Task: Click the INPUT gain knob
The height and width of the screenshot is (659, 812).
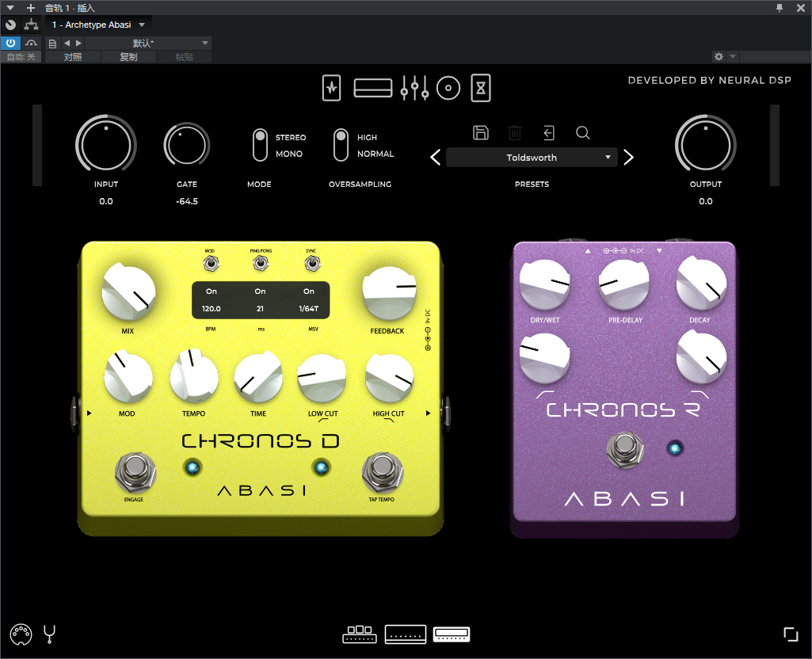Action: click(x=106, y=144)
